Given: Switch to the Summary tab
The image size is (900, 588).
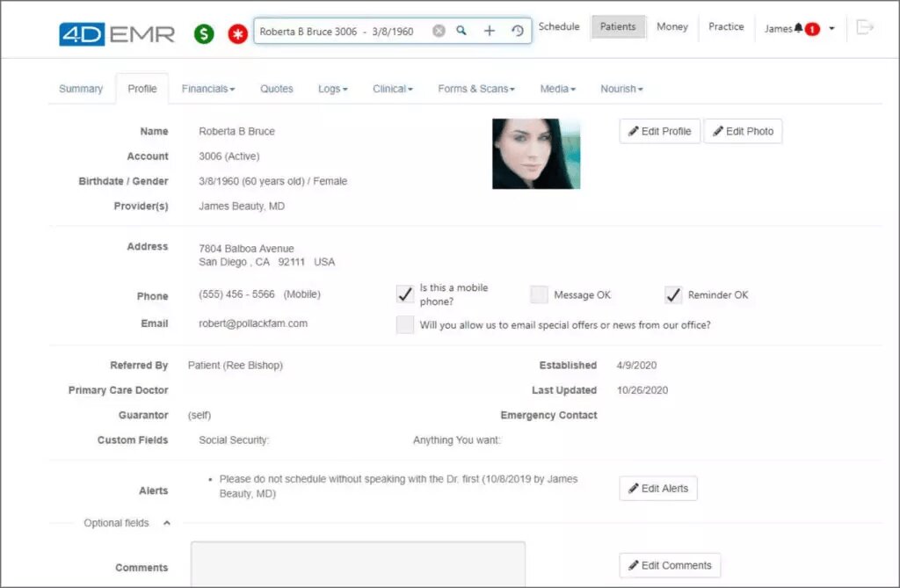Looking at the screenshot, I should coord(81,89).
